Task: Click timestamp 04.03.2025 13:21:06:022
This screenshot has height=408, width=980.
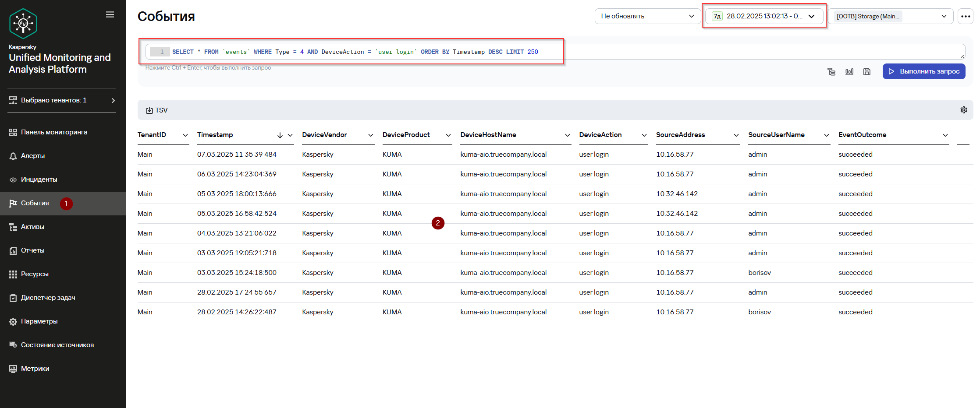Action: pos(237,233)
